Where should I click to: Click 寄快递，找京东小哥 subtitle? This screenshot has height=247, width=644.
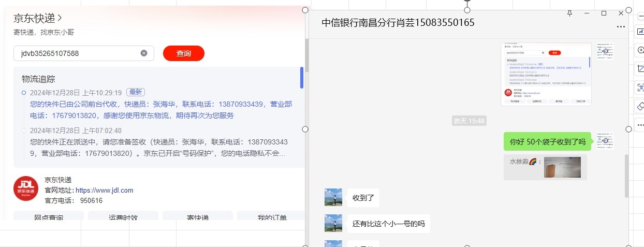(x=44, y=32)
